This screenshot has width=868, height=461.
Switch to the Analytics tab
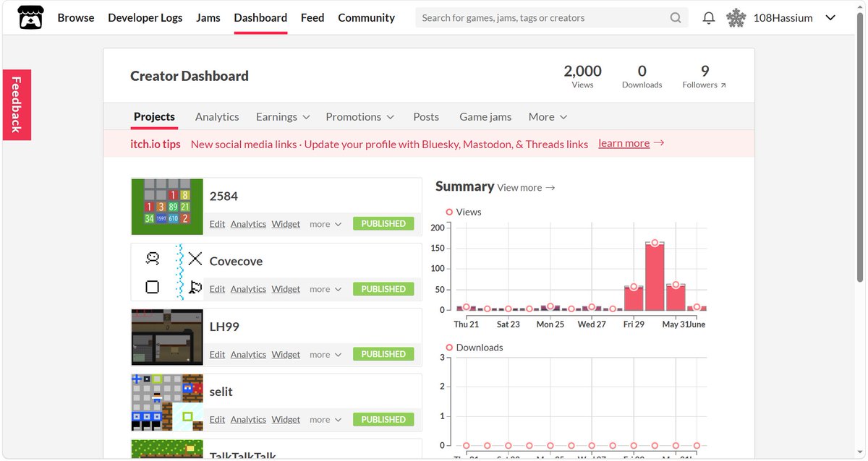coord(217,117)
